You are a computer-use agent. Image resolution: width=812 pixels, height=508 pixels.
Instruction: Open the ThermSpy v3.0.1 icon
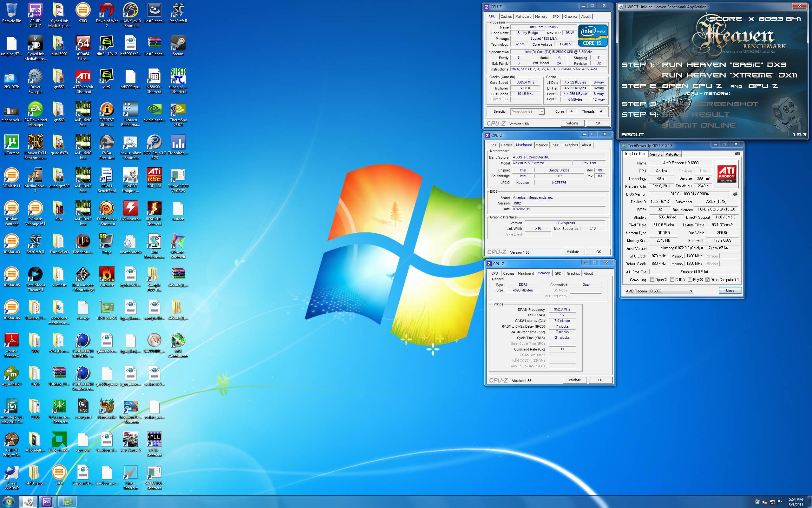pos(178,114)
